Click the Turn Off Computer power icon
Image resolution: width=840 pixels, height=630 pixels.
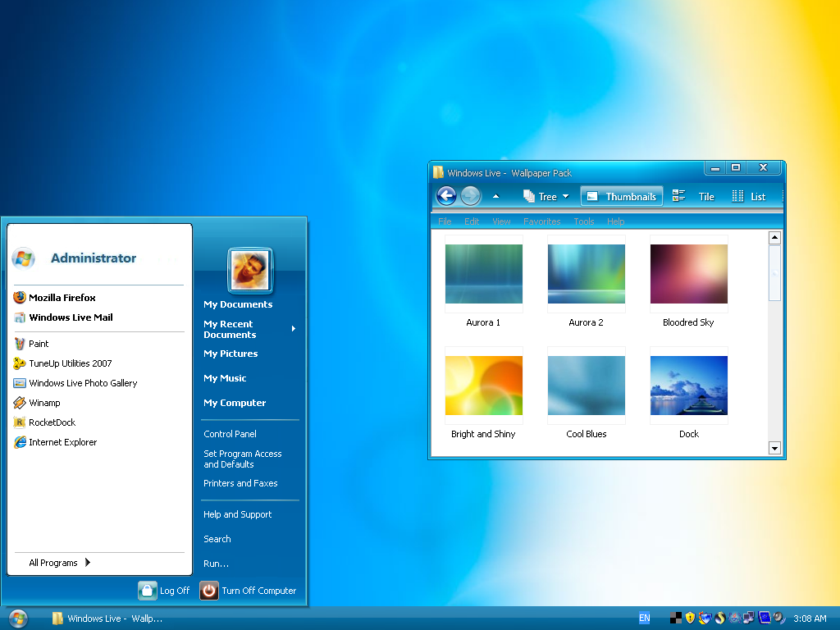point(209,591)
